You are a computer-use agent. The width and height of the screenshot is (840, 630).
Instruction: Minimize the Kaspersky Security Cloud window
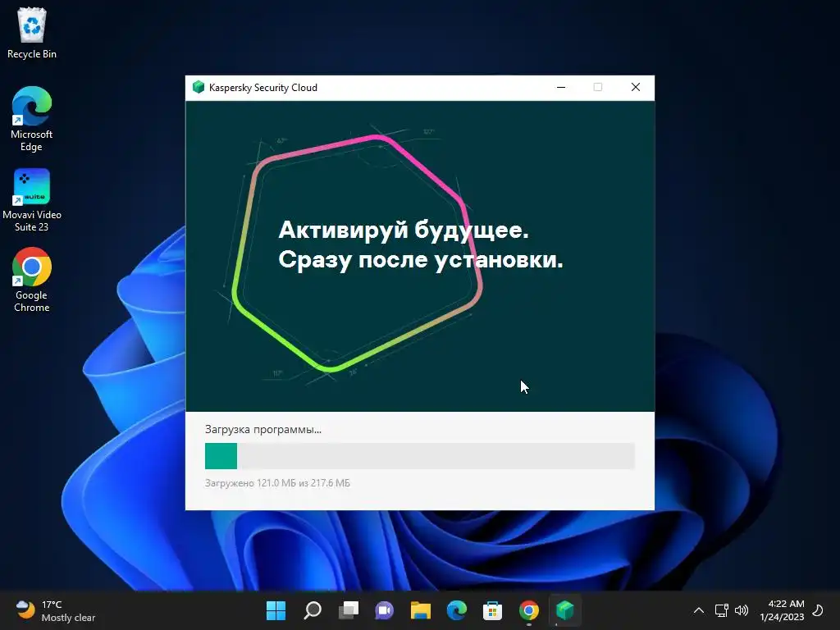click(x=561, y=87)
